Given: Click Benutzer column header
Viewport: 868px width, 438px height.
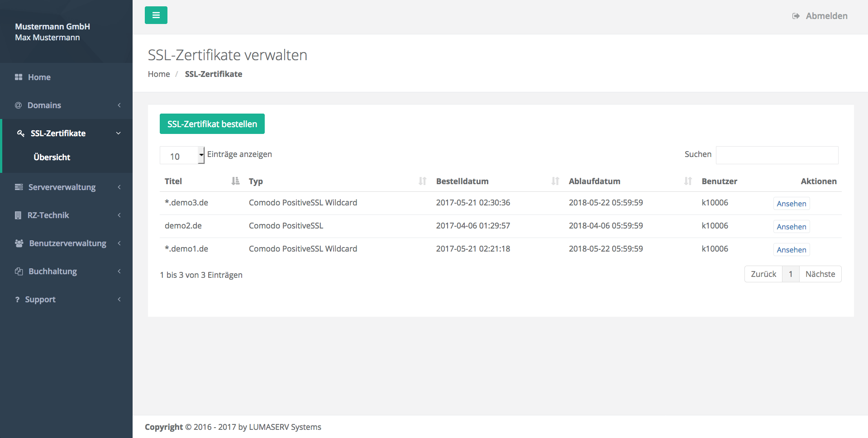Looking at the screenshot, I should point(720,181).
